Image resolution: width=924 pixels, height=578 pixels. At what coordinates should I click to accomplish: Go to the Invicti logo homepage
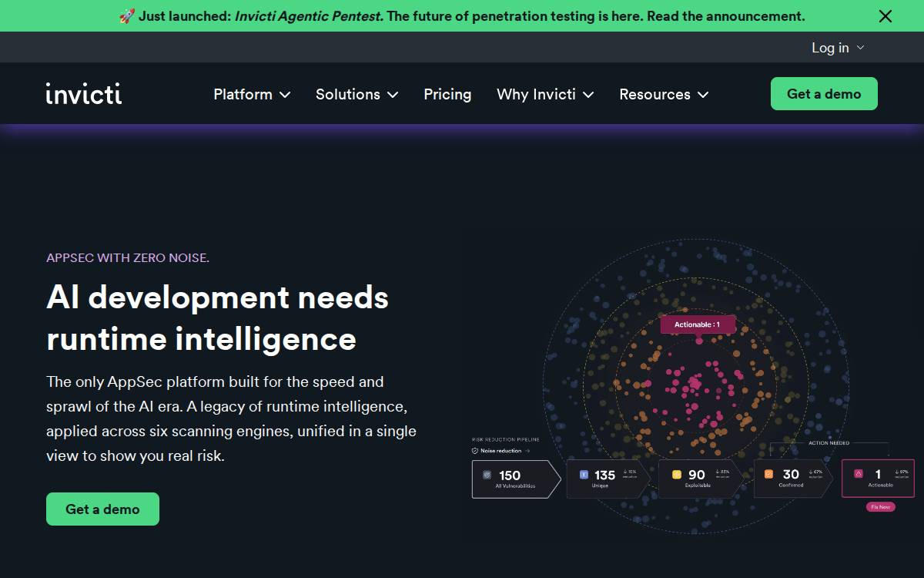pyautogui.click(x=84, y=93)
